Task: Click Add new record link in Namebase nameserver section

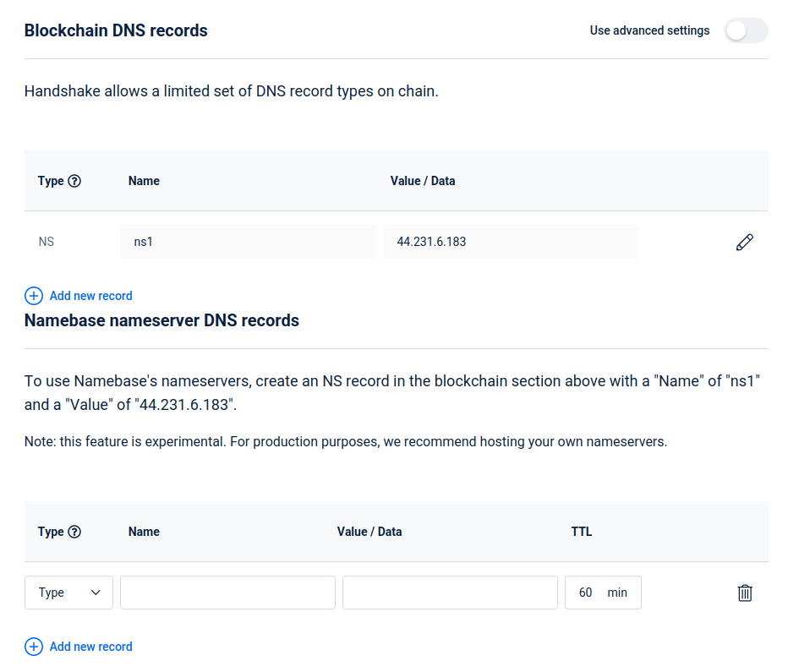Action: click(90, 647)
